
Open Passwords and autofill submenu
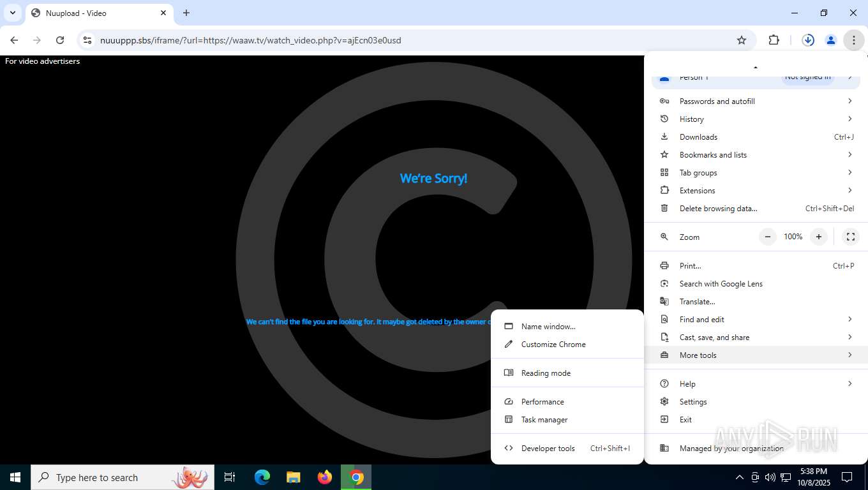(x=756, y=101)
